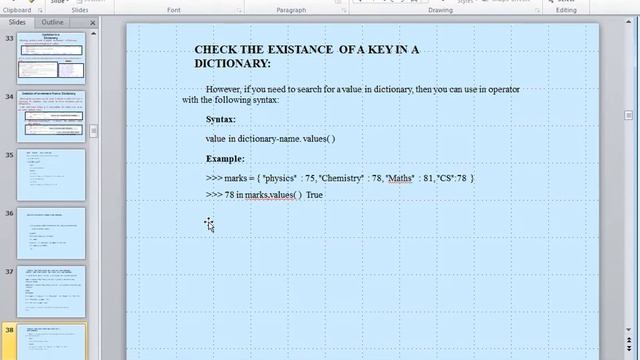Go to the next slide via double-arrow button
Viewport: 640px width, 360px height.
click(x=629, y=348)
